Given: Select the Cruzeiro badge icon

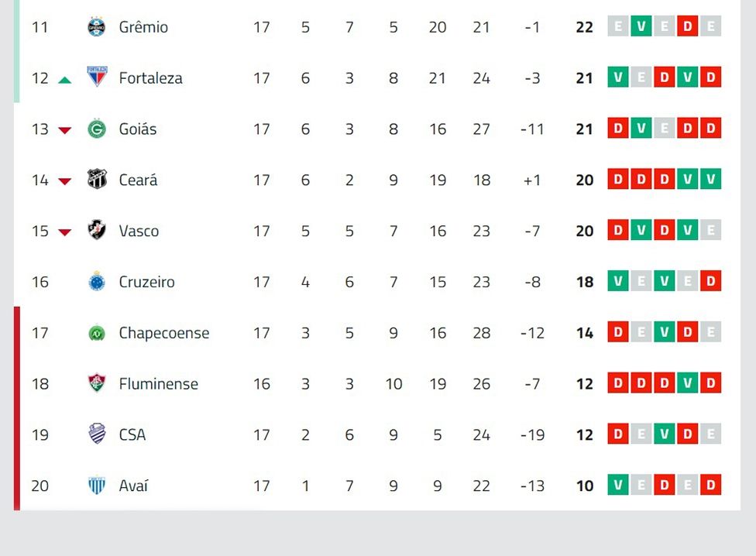Looking at the screenshot, I should (96, 282).
